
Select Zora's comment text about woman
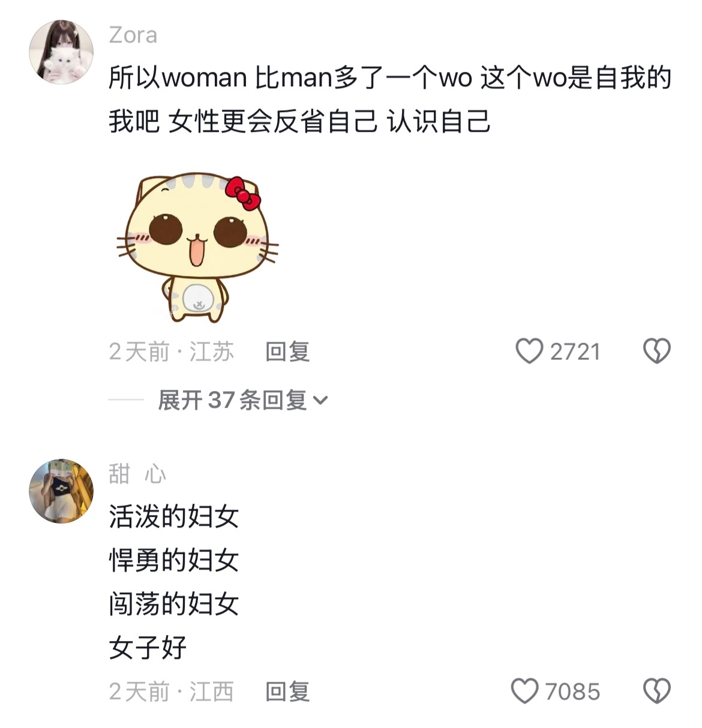390,100
